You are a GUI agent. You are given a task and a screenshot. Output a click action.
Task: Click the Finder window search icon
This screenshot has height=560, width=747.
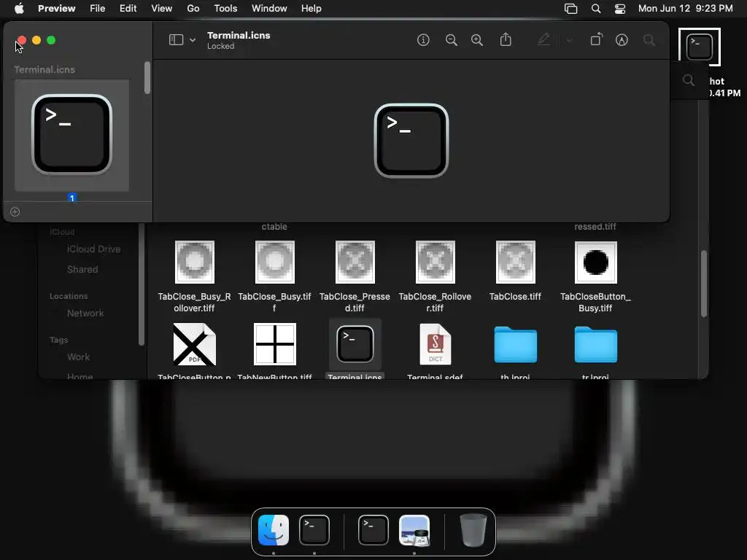(688, 80)
